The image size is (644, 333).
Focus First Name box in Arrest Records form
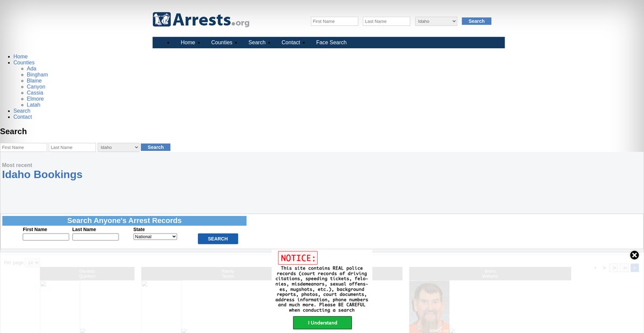click(x=46, y=237)
